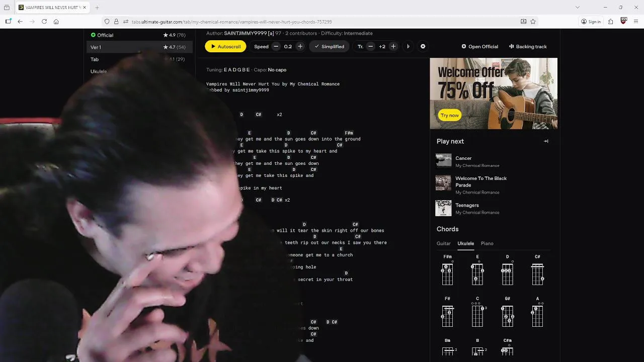
Task: Switch chords to Guitar tab
Action: tap(444, 243)
